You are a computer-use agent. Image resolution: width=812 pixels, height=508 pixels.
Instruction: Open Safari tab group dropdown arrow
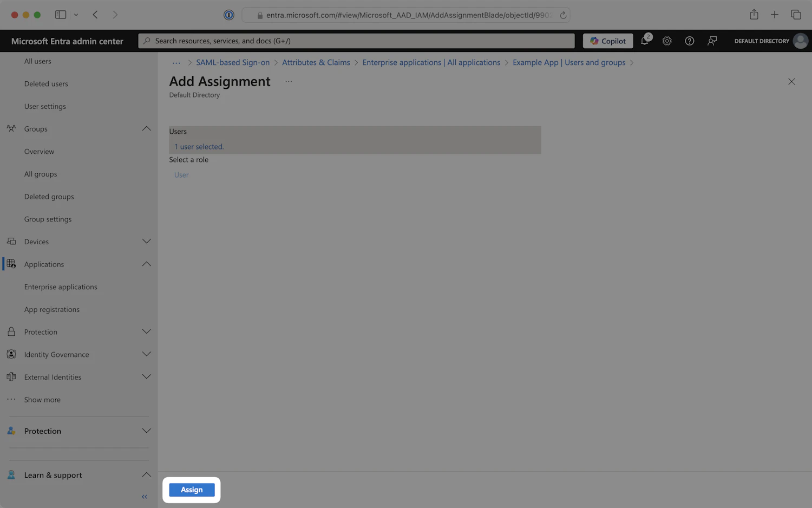pos(76,15)
